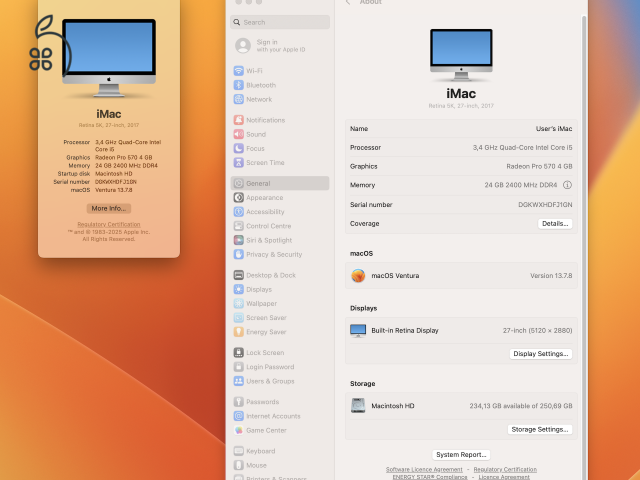Image resolution: width=640 pixels, height=480 pixels.
Task: Open Game Center icon
Action: pos(239,430)
